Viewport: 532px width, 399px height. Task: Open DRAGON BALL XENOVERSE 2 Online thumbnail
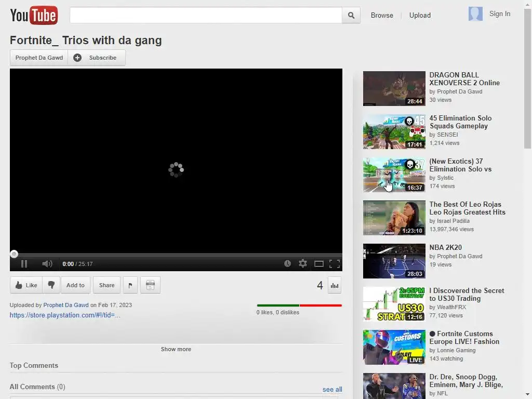tap(394, 88)
